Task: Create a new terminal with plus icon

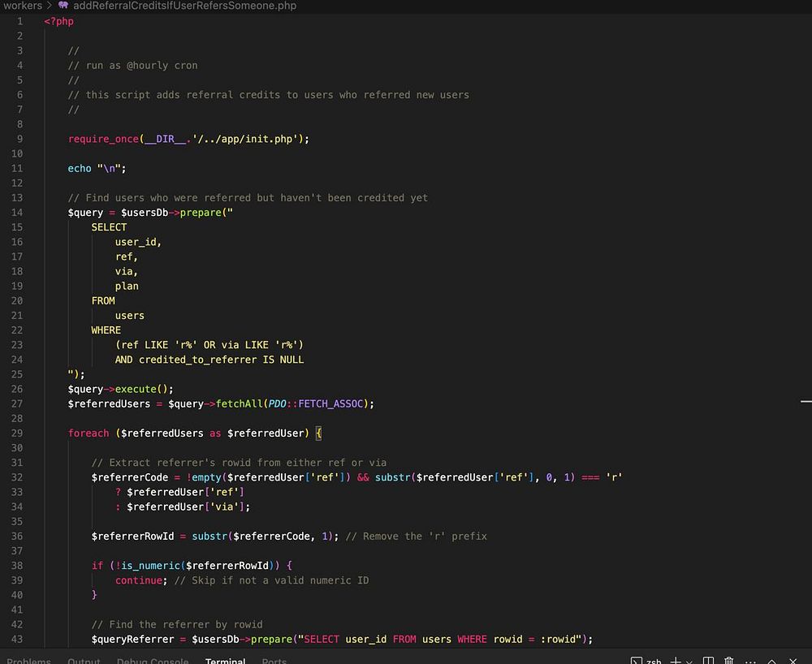Action: (675, 661)
